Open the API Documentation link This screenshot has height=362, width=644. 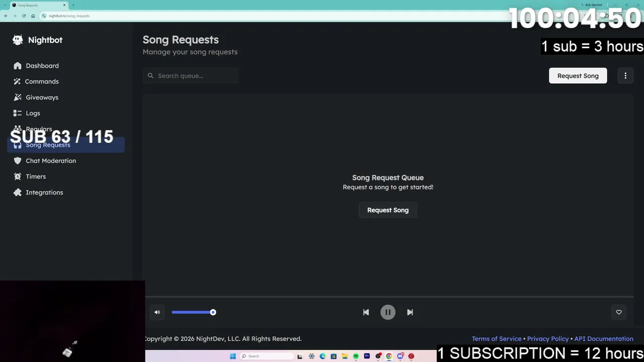(604, 339)
